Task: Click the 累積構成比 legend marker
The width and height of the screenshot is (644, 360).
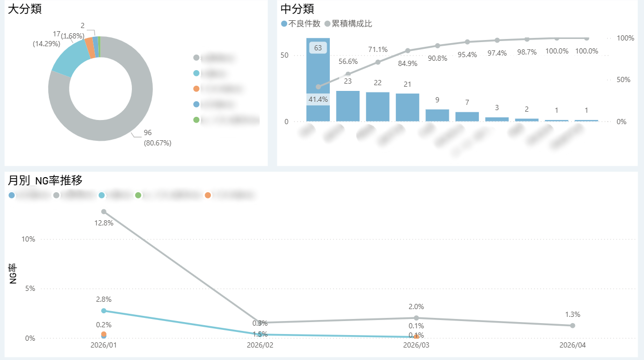Action: [327, 24]
